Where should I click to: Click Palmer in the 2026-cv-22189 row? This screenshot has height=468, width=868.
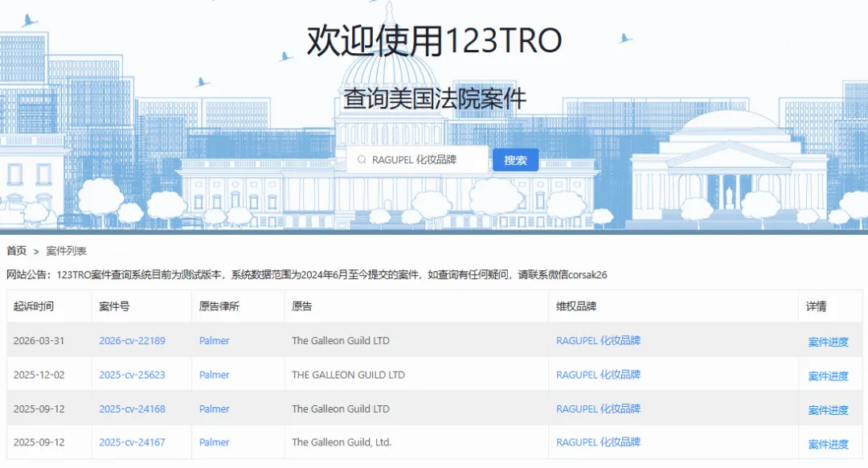pyautogui.click(x=215, y=341)
